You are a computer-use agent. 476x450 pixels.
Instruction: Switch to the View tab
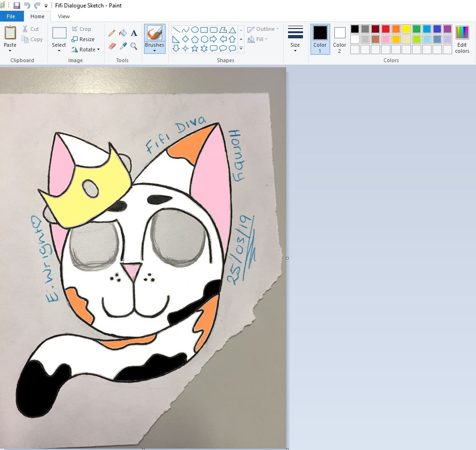64,16
